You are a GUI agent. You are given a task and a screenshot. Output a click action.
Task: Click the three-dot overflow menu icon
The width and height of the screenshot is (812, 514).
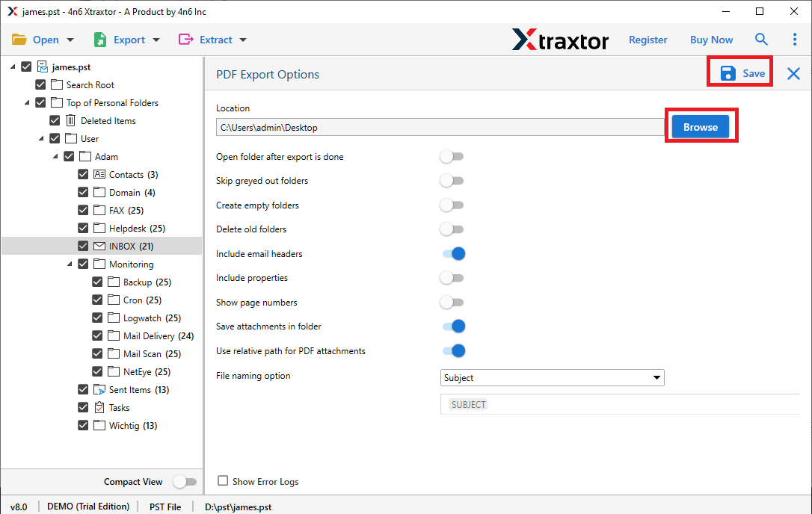pos(795,39)
